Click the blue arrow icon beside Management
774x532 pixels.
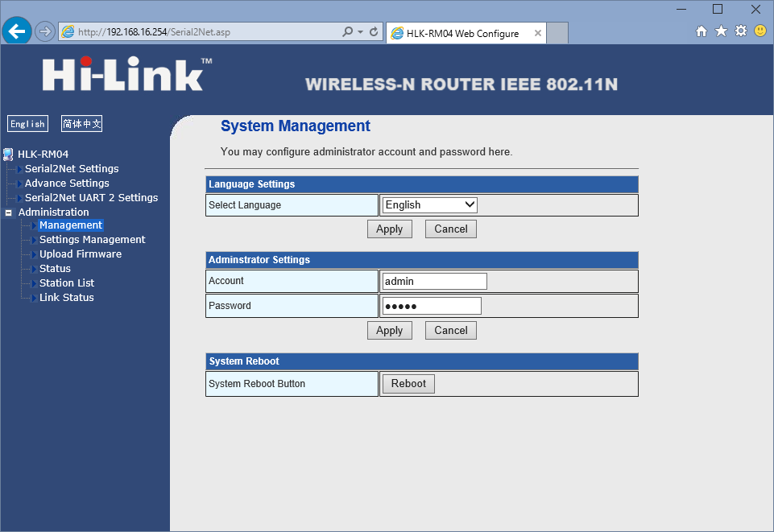[34, 226]
